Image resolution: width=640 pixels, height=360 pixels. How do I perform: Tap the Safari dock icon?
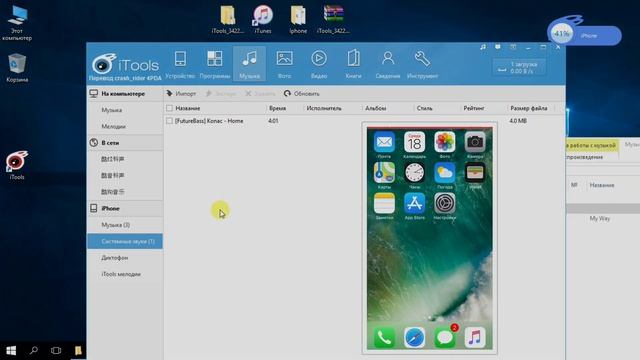[x=414, y=338]
